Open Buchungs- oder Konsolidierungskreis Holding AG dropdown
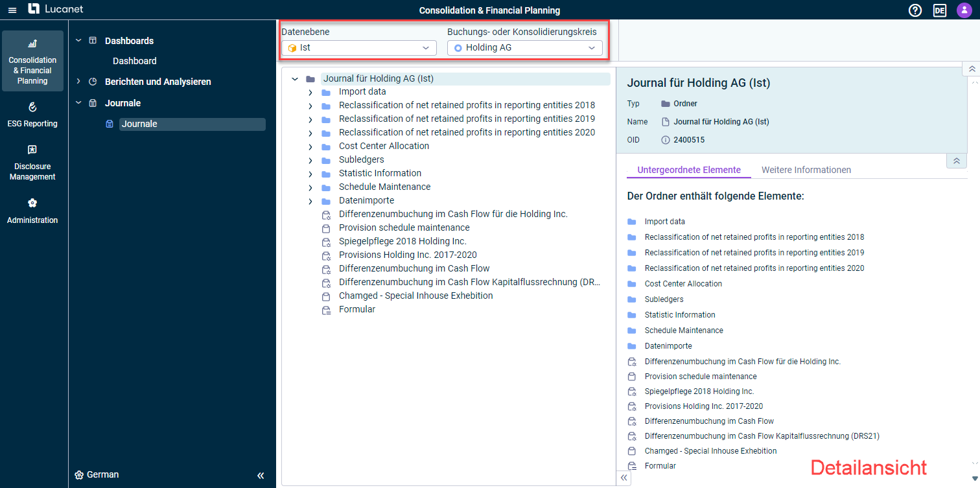The height and width of the screenshot is (488, 980). [524, 48]
